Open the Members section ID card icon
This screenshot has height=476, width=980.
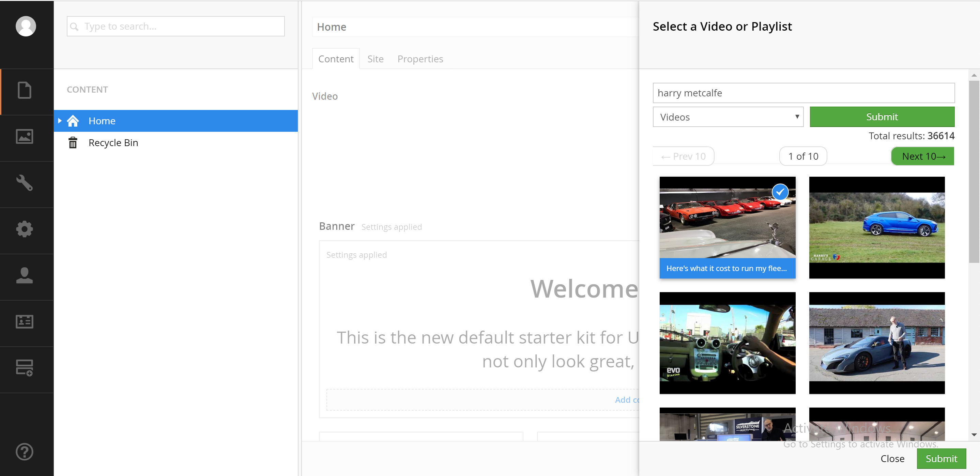point(25,322)
